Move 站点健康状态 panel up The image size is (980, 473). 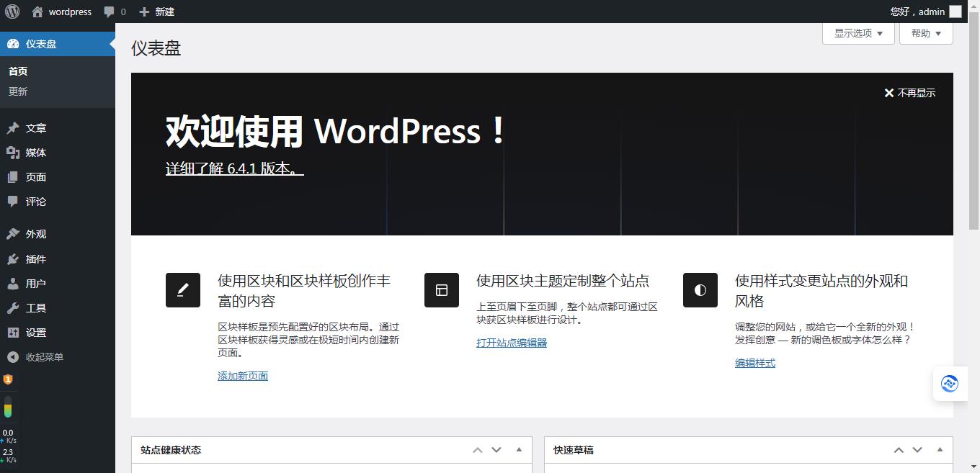click(477, 450)
